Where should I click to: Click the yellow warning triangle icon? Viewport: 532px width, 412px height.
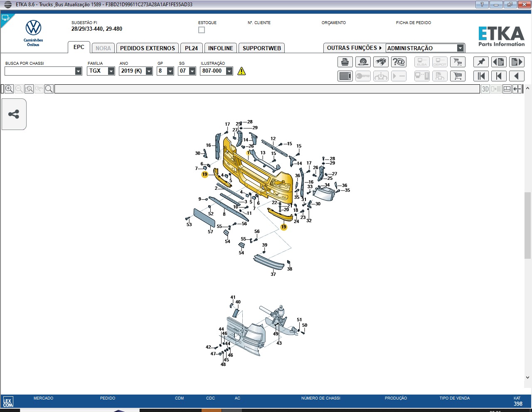click(241, 71)
